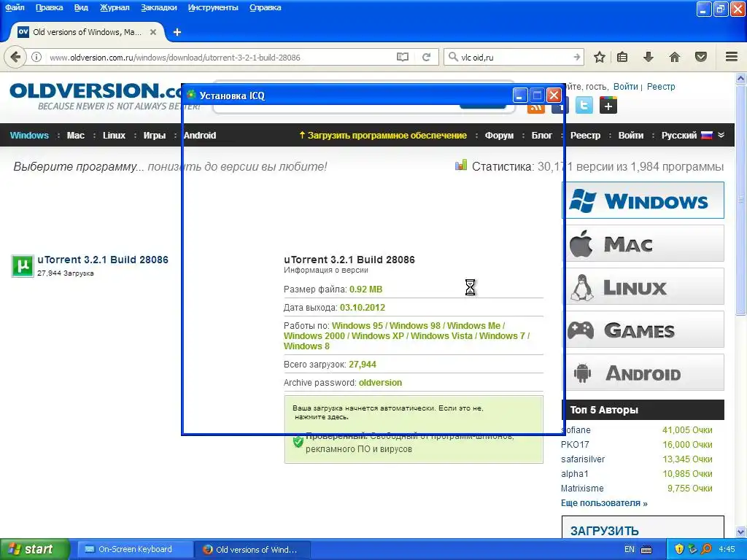Click the OLDVERSION site logo
Viewport: 747px width, 560px height.
[96, 96]
